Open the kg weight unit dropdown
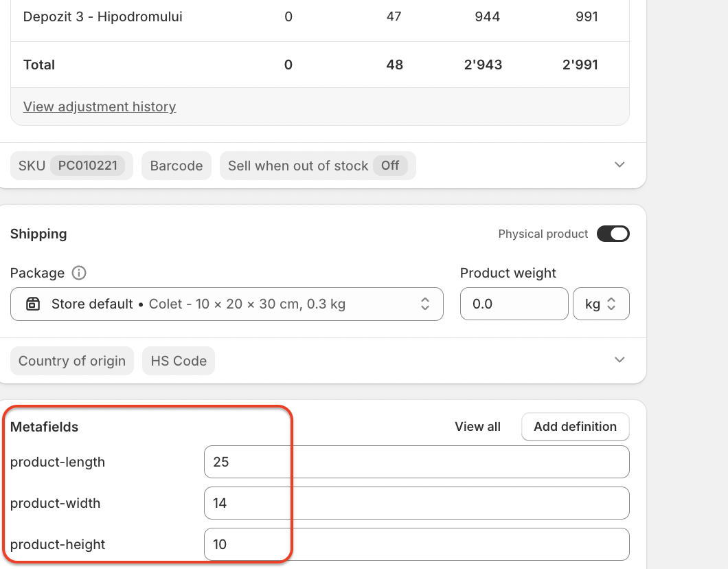The image size is (728, 569). pos(601,304)
